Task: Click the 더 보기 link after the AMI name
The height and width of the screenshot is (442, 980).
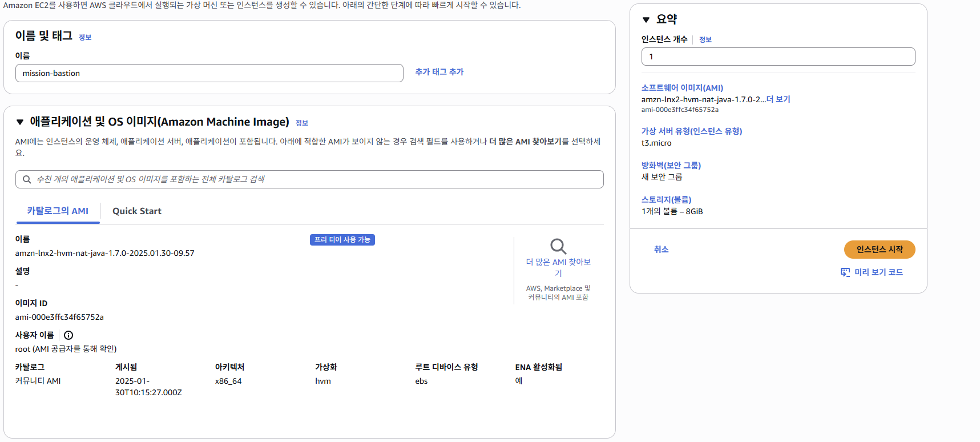Action: pos(778,99)
